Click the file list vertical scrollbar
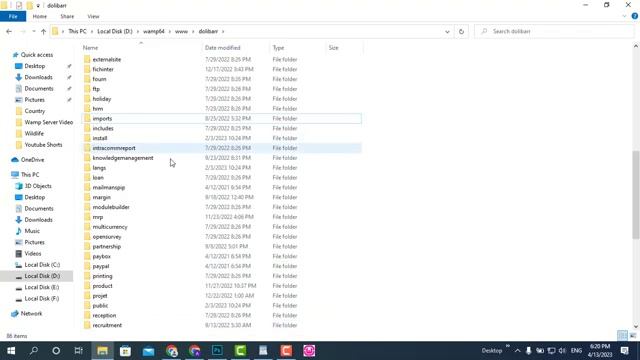The height and width of the screenshot is (360, 640). pyautogui.click(x=636, y=194)
